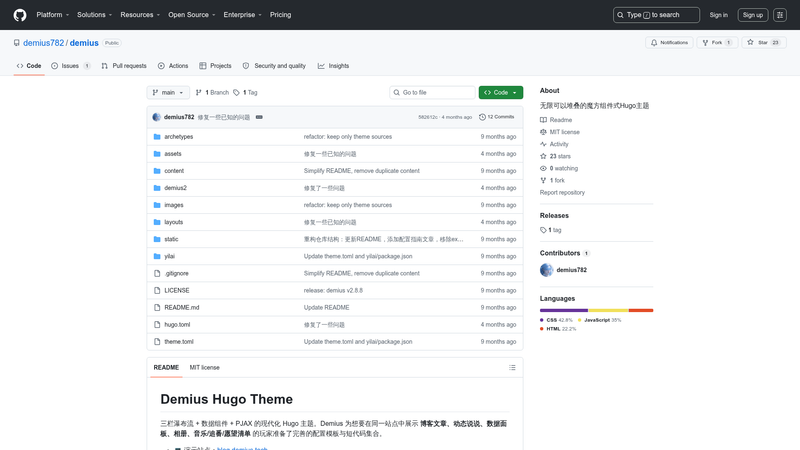
Task: Click demius782 contributor avatar
Action: pyautogui.click(x=546, y=270)
